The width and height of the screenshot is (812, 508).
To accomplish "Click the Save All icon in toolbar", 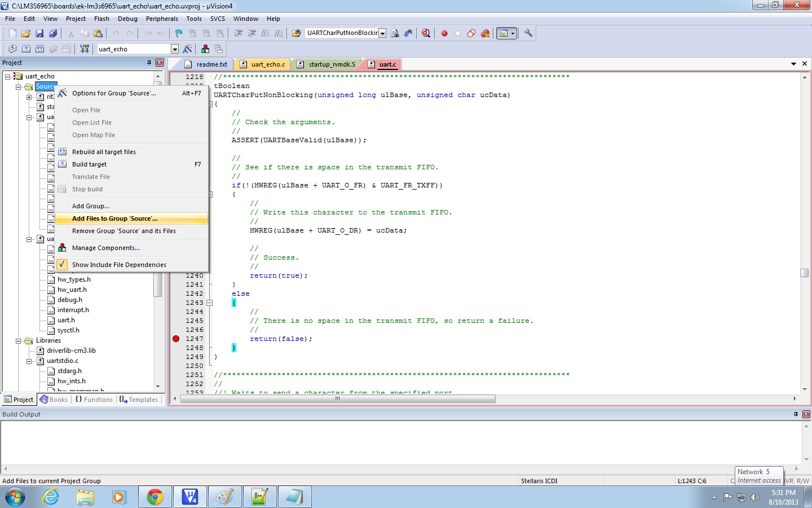I will pos(53,33).
